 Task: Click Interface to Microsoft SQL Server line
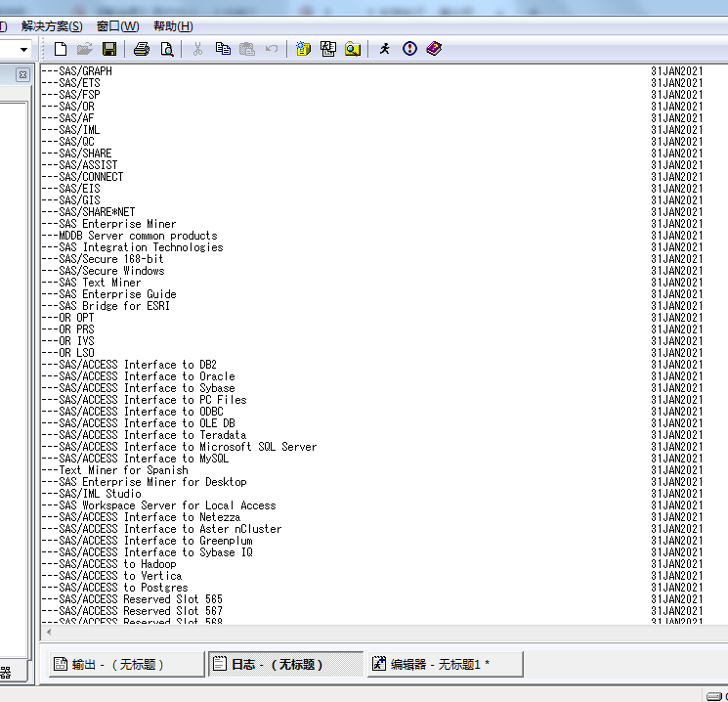click(x=179, y=447)
